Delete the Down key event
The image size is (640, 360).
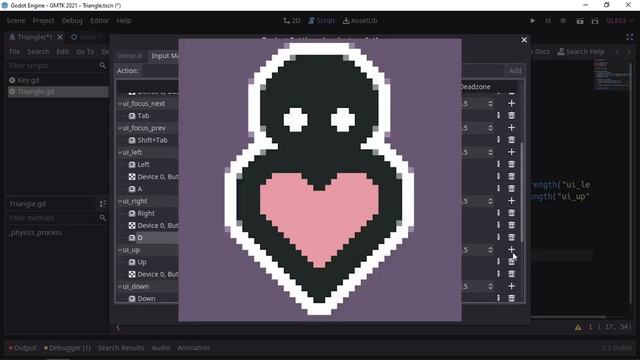coord(511,298)
